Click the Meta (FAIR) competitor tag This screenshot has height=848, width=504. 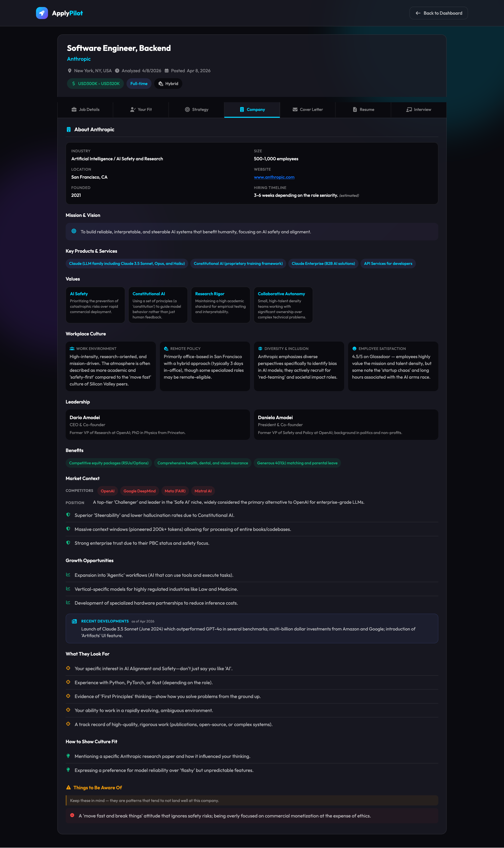point(175,491)
